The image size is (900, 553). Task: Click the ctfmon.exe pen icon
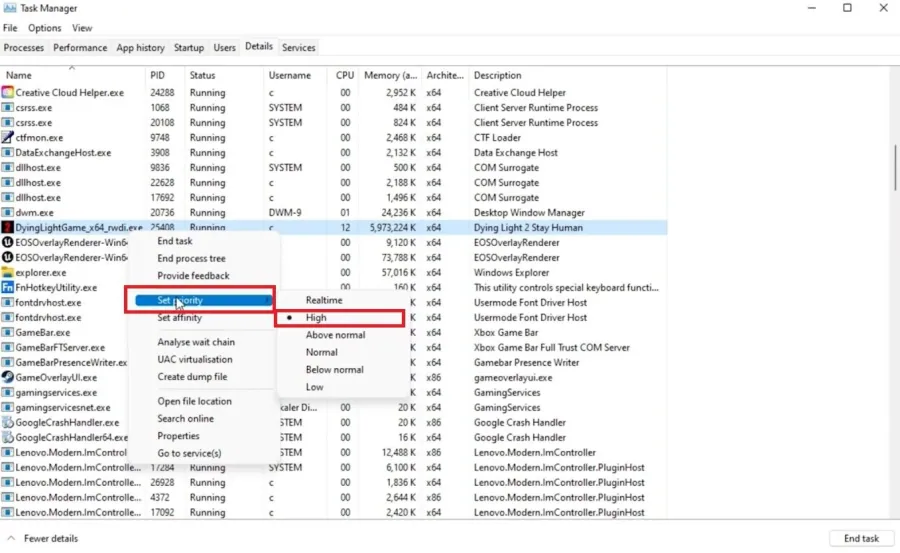pos(7,137)
